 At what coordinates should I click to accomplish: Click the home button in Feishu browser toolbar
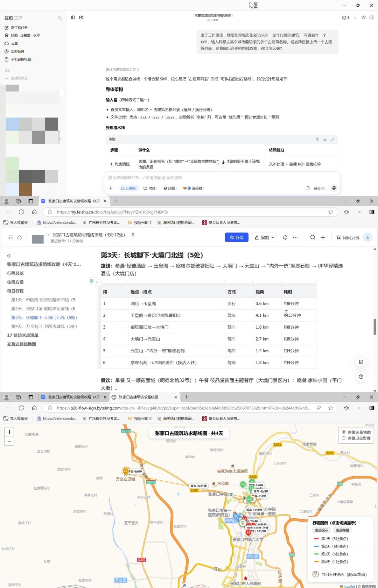pos(34,212)
